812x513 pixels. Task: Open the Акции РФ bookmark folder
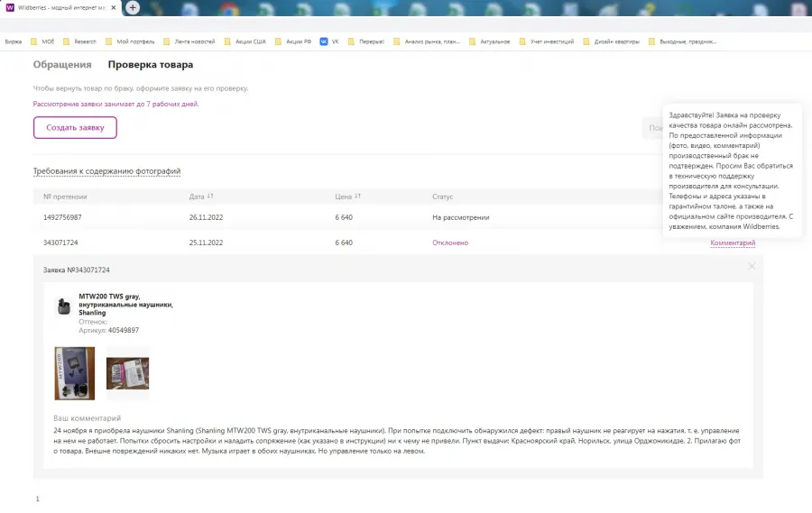click(x=293, y=41)
